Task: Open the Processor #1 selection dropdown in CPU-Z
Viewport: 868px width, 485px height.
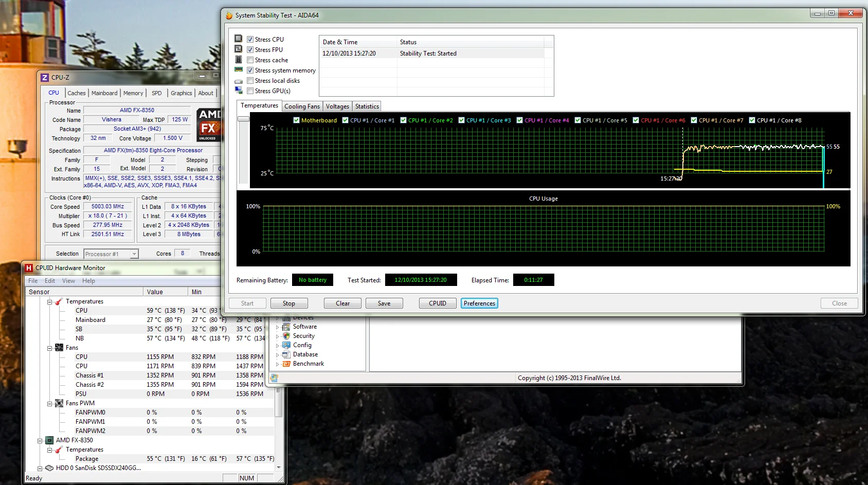Action: pyautogui.click(x=134, y=254)
